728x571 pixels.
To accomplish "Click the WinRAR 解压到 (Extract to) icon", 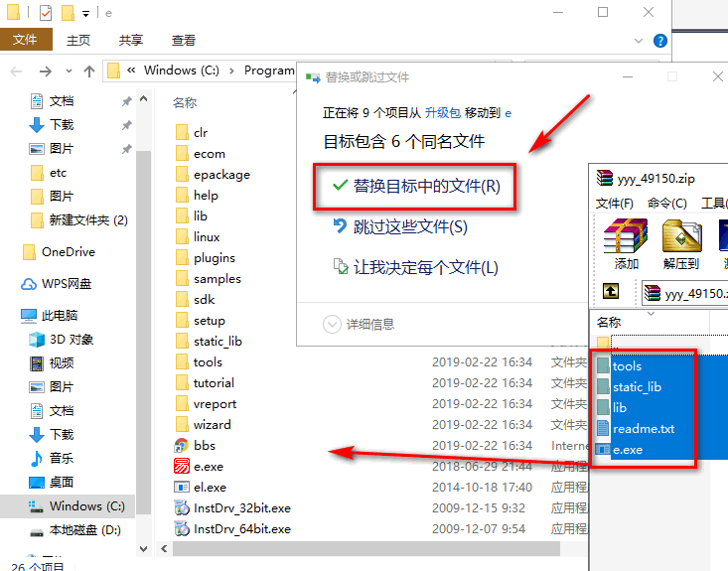I will (681, 243).
